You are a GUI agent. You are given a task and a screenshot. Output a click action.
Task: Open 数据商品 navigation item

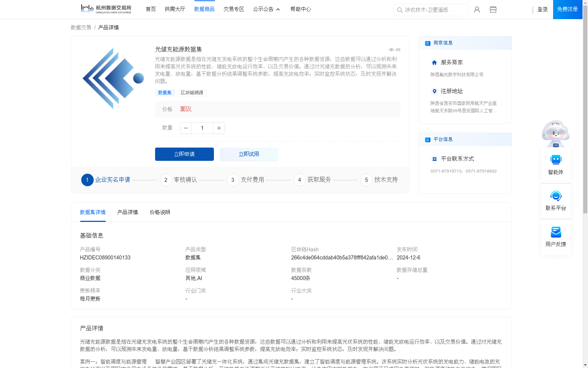click(x=204, y=9)
